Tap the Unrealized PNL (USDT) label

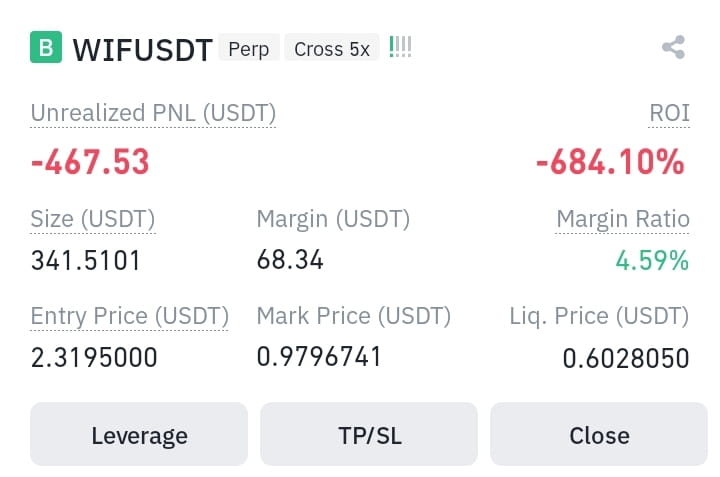153,113
